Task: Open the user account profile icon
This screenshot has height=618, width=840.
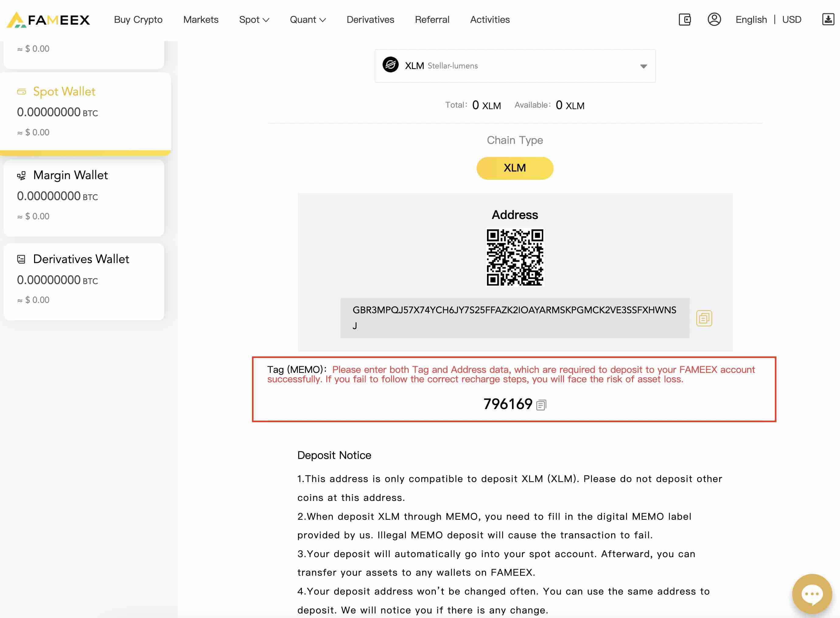Action: click(x=714, y=19)
